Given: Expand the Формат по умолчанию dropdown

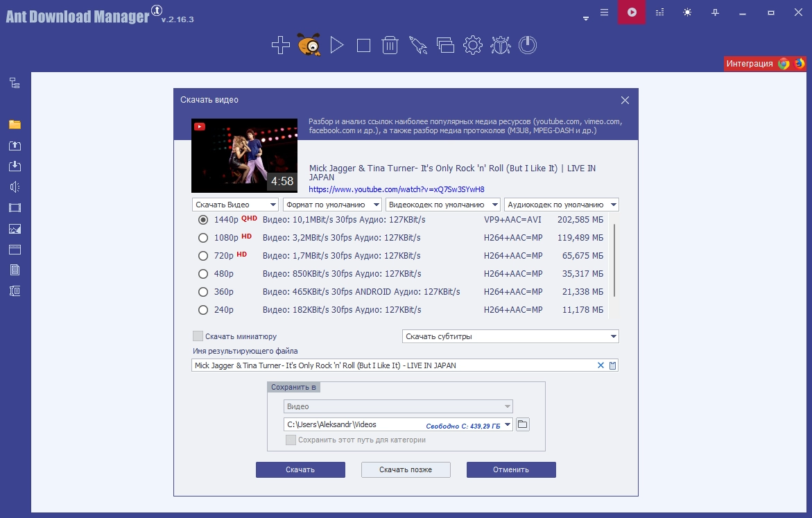Looking at the screenshot, I should pos(332,205).
